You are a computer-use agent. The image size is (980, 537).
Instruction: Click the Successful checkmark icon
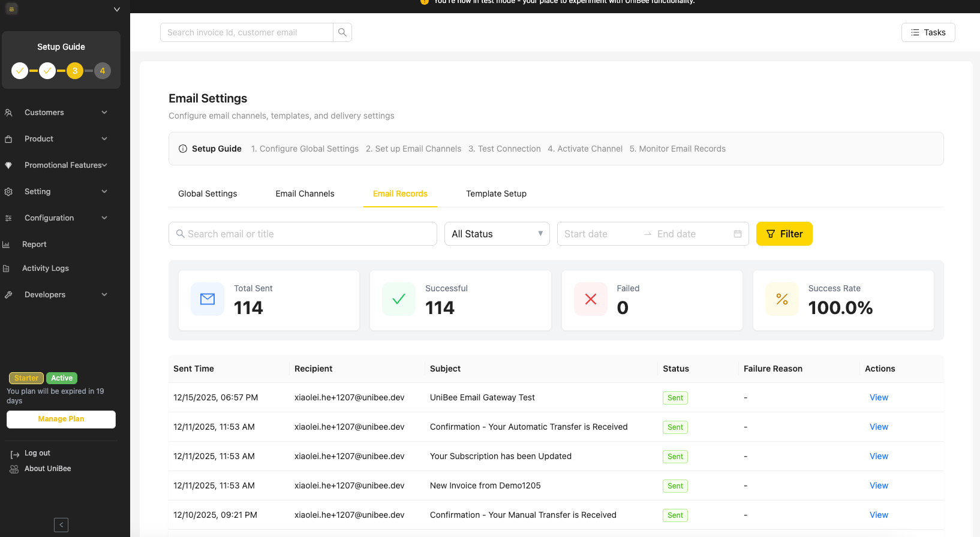pyautogui.click(x=399, y=299)
